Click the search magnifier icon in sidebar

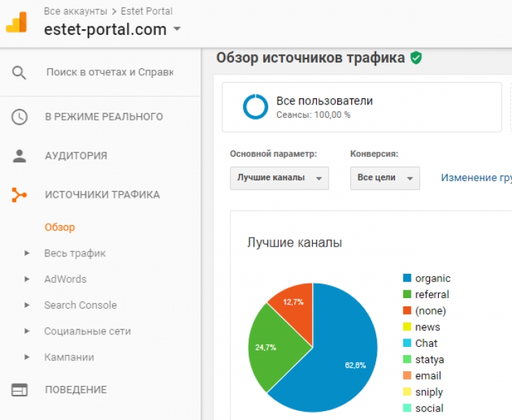coord(19,72)
